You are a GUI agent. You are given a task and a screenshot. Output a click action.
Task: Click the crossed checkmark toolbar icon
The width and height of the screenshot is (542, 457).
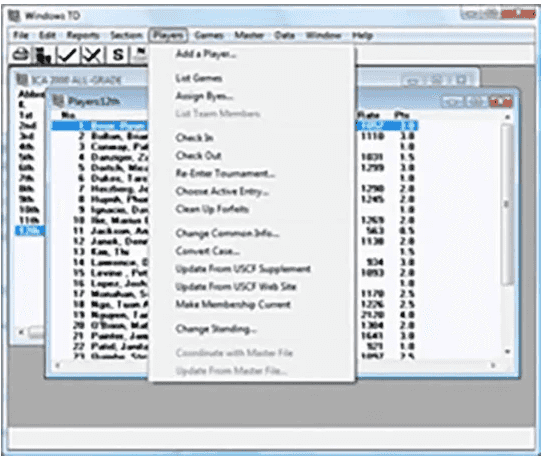92,55
